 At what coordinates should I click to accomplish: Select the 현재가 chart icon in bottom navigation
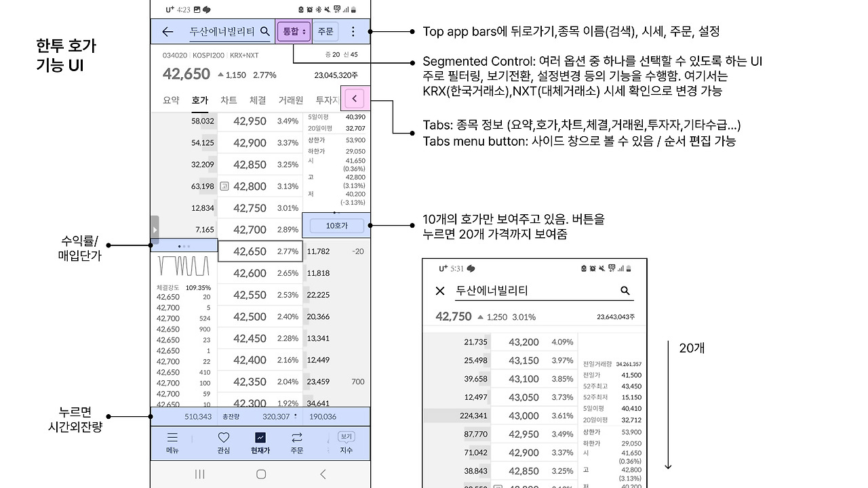click(x=260, y=438)
